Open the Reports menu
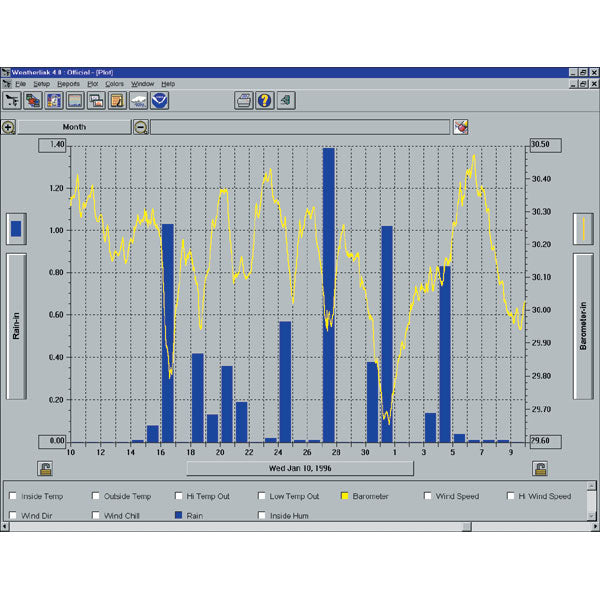 pyautogui.click(x=68, y=84)
